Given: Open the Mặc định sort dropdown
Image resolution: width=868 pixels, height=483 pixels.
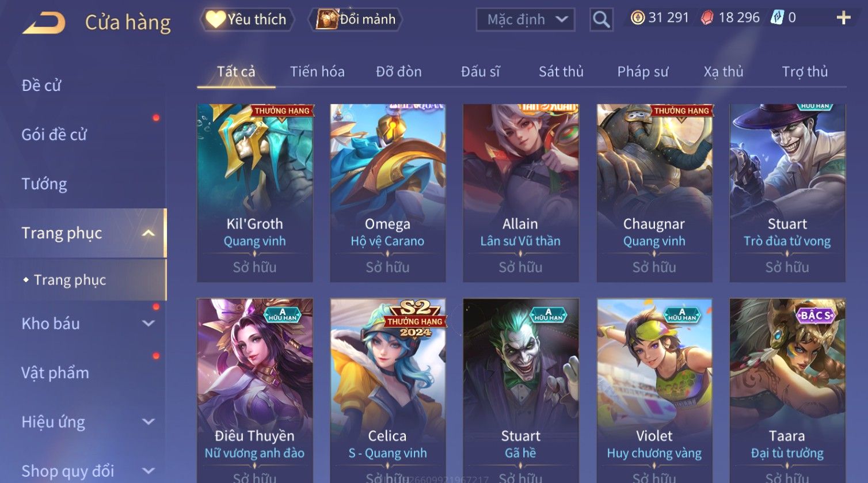Looking at the screenshot, I should point(525,20).
